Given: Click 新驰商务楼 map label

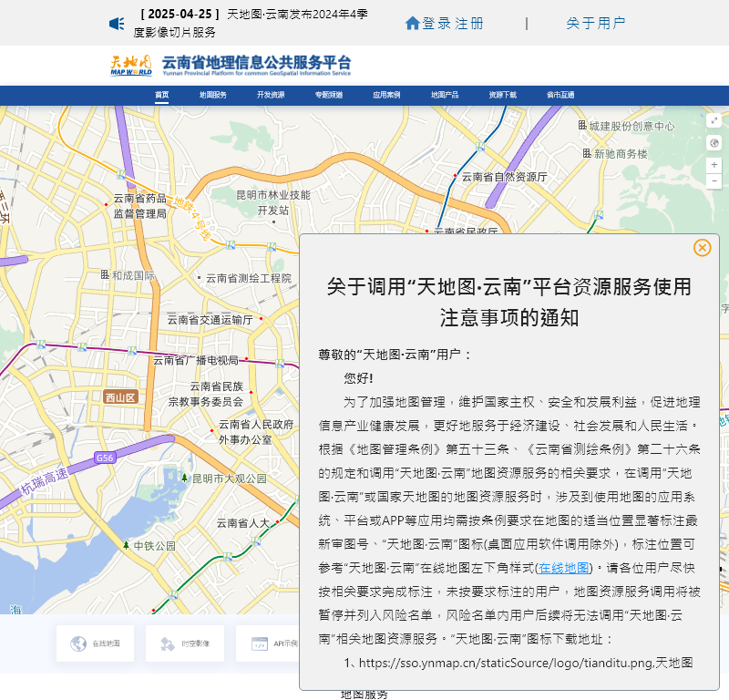Looking at the screenshot, I should click(x=621, y=153).
